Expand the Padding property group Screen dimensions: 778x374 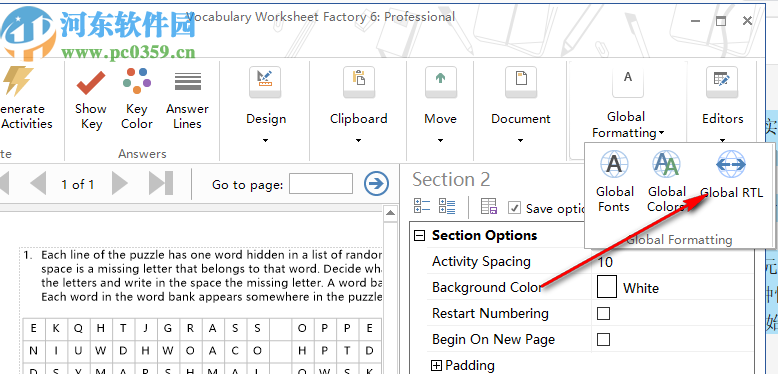coord(436,366)
